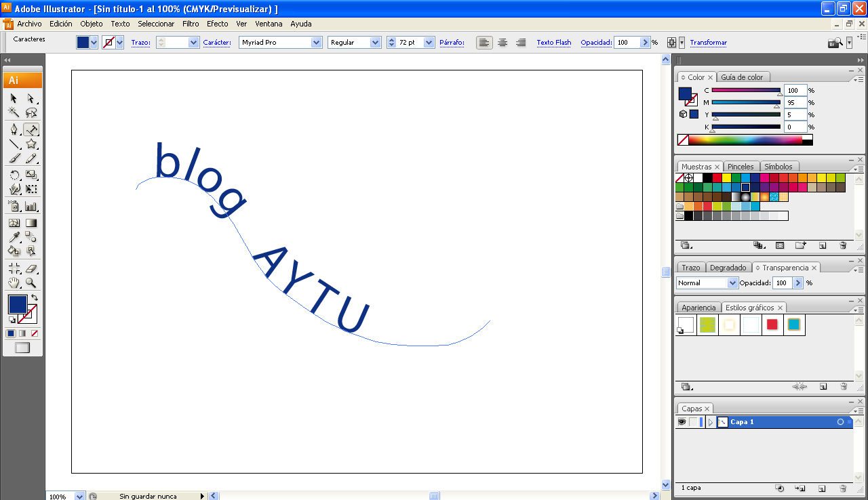Open the stroke color dropdown in control bar

tap(120, 42)
